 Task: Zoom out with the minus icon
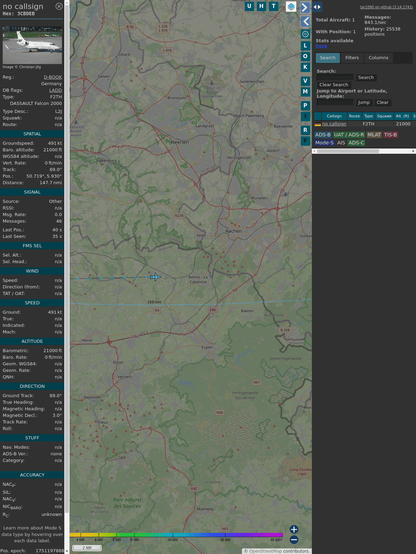coord(294,540)
